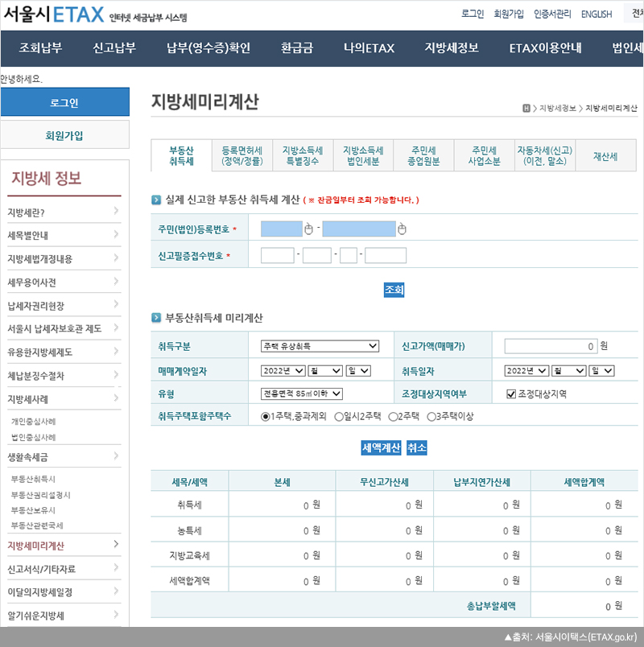The image size is (644, 647).
Task: Select the 2주택 radio option
Action: (x=393, y=417)
